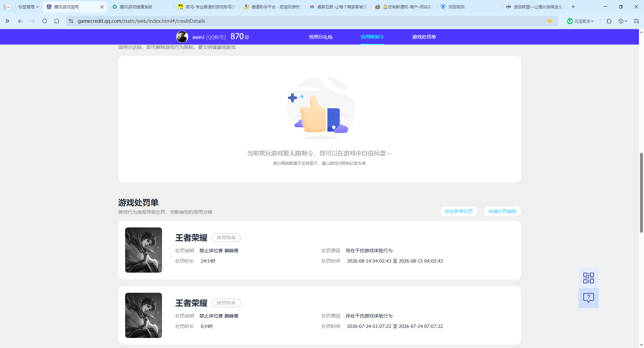
Task: Switch to the 腾讯游戏健康系统 tab
Action: (x=136, y=7)
